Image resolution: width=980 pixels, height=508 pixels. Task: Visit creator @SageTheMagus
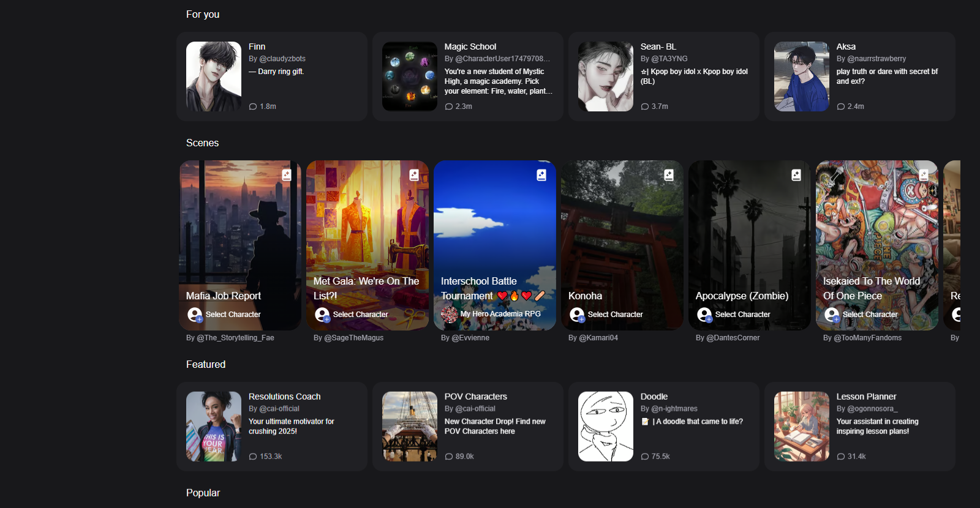coord(354,338)
